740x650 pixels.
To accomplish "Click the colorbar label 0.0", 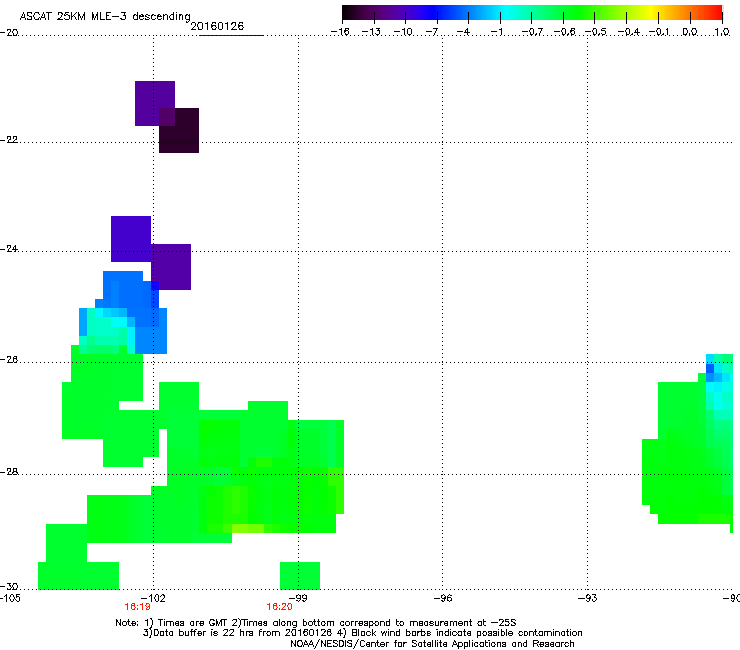I will [690, 32].
